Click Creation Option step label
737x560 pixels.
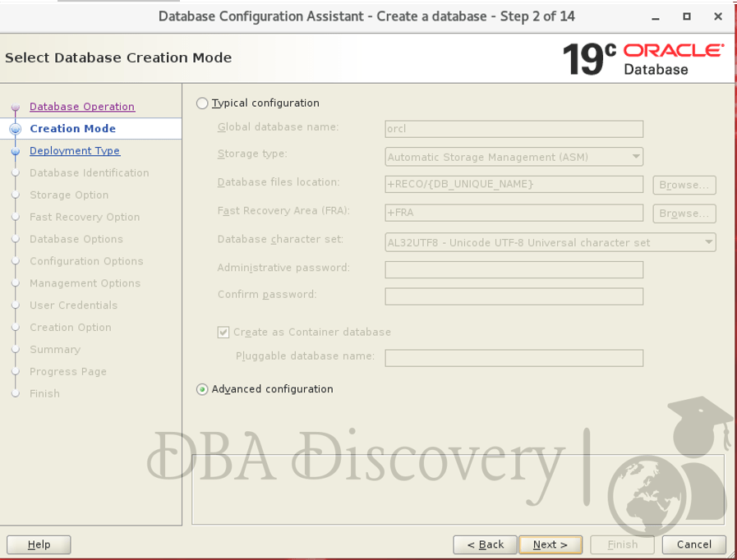click(71, 328)
